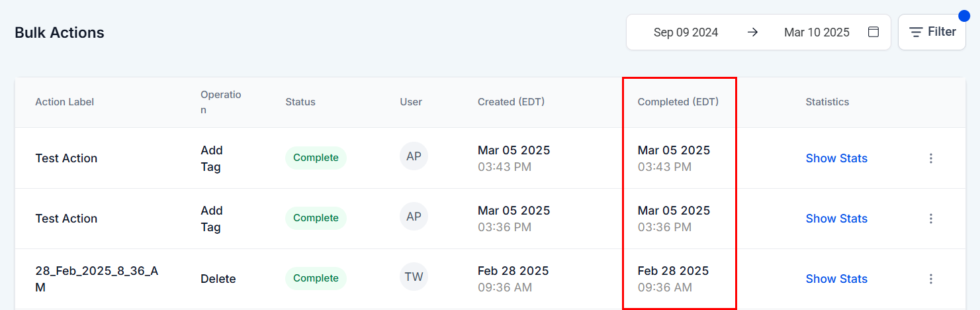
Task: Open the Filter button
Action: pyautogui.click(x=932, y=32)
